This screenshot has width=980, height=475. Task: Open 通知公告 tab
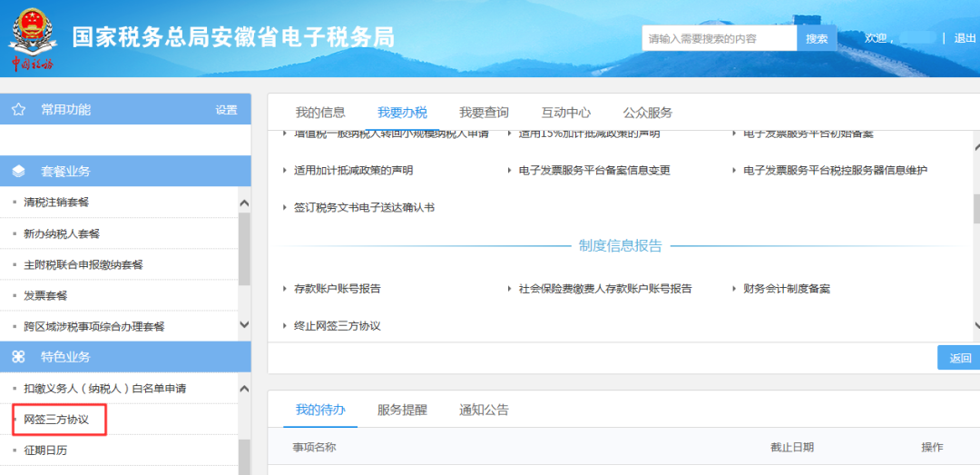click(x=485, y=410)
